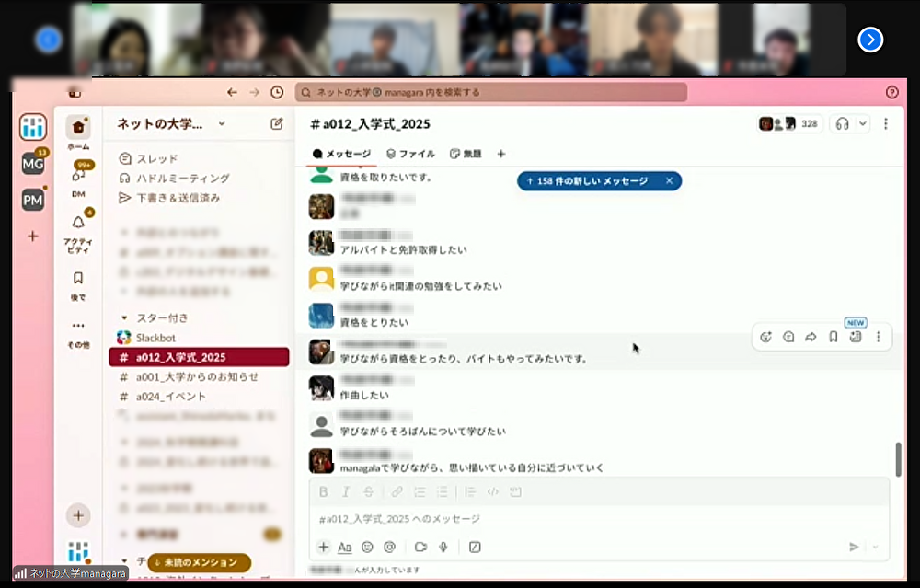The width and height of the screenshot is (920, 588).
Task: Jump to the 158 new messages
Action: (588, 180)
